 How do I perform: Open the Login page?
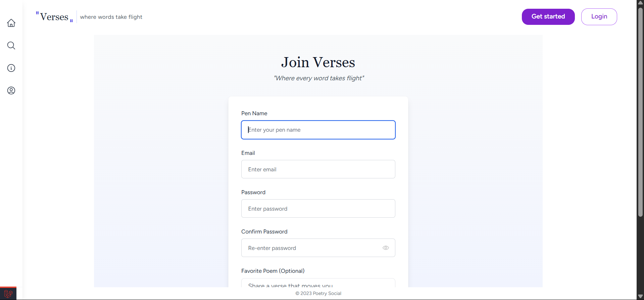[x=599, y=16]
